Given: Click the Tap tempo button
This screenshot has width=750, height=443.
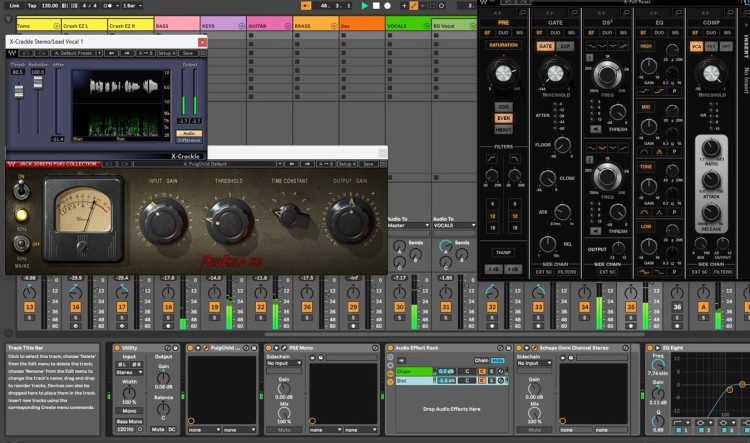Looking at the screenshot, I should tap(32, 6).
